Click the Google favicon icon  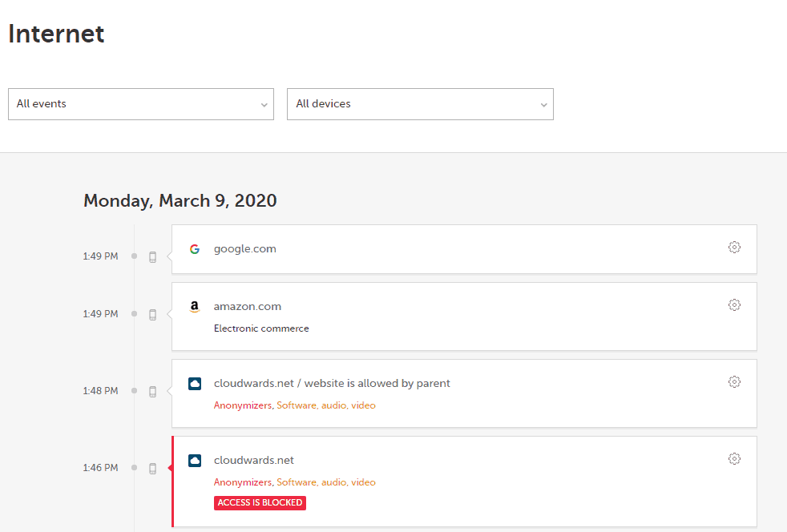pos(195,249)
